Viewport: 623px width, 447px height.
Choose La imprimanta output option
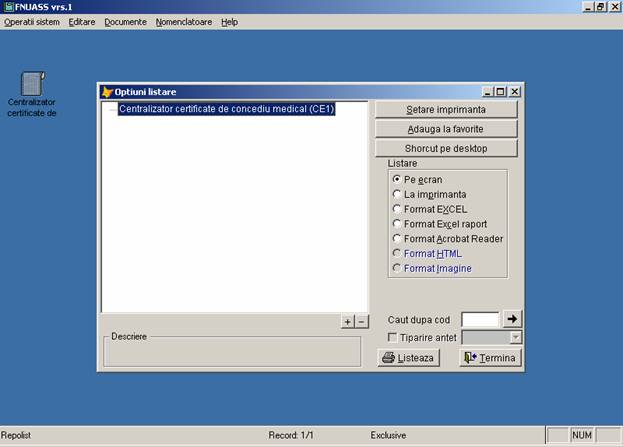(397, 194)
